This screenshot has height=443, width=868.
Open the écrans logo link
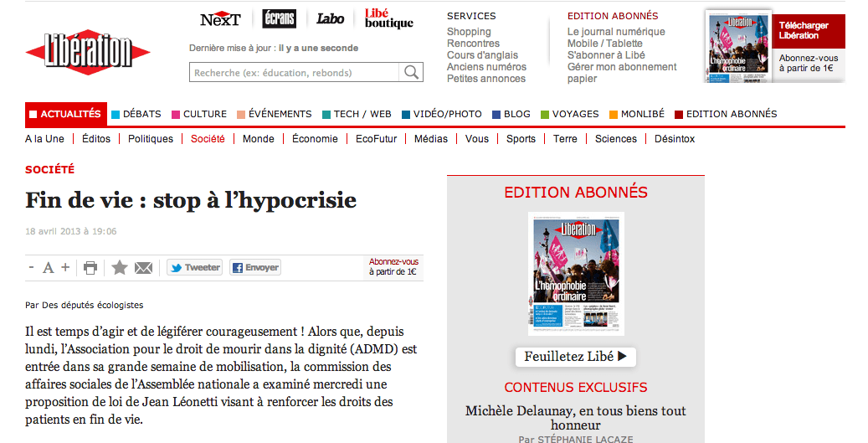tap(279, 18)
